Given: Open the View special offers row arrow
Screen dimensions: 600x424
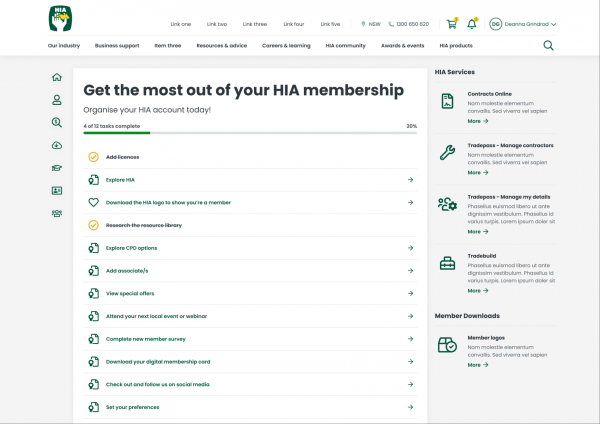Looking at the screenshot, I should 410,294.
